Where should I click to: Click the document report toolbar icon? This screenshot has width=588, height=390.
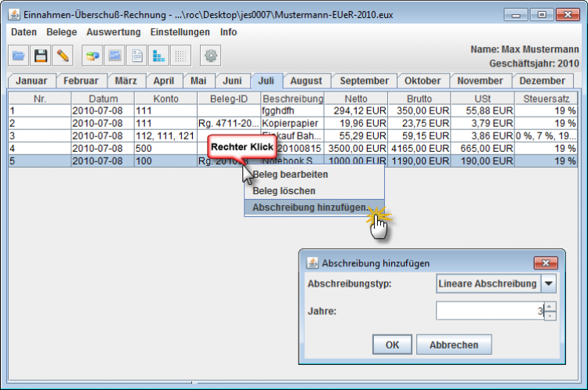pyautogui.click(x=137, y=56)
